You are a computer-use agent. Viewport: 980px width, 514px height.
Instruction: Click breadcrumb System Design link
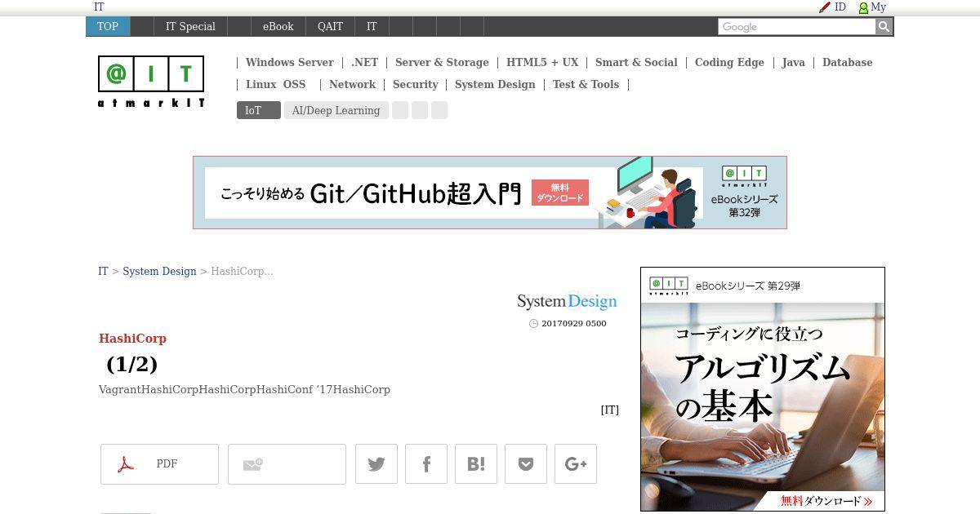click(x=159, y=272)
